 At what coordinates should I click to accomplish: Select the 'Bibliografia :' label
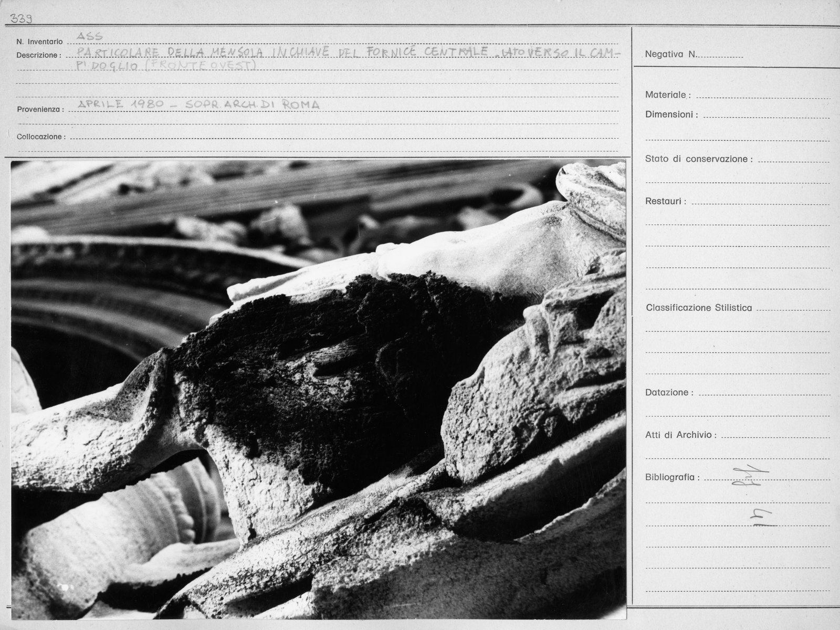(x=673, y=478)
